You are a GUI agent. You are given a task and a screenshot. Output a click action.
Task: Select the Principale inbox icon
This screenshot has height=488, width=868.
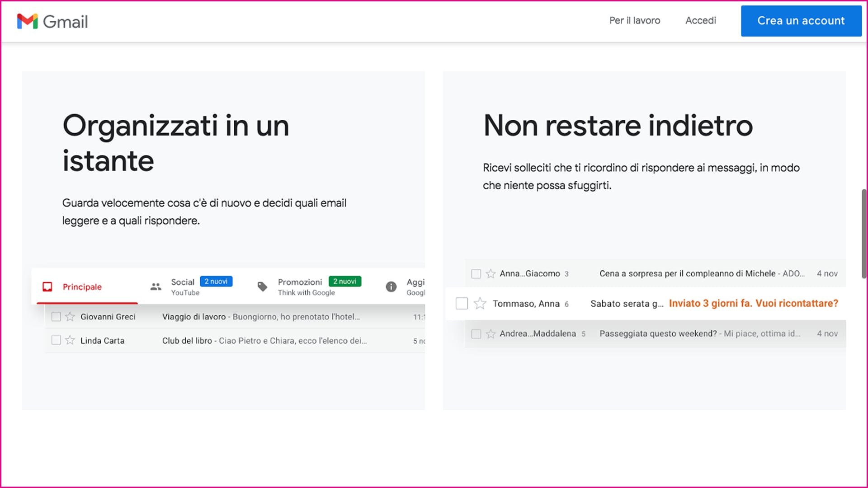48,286
